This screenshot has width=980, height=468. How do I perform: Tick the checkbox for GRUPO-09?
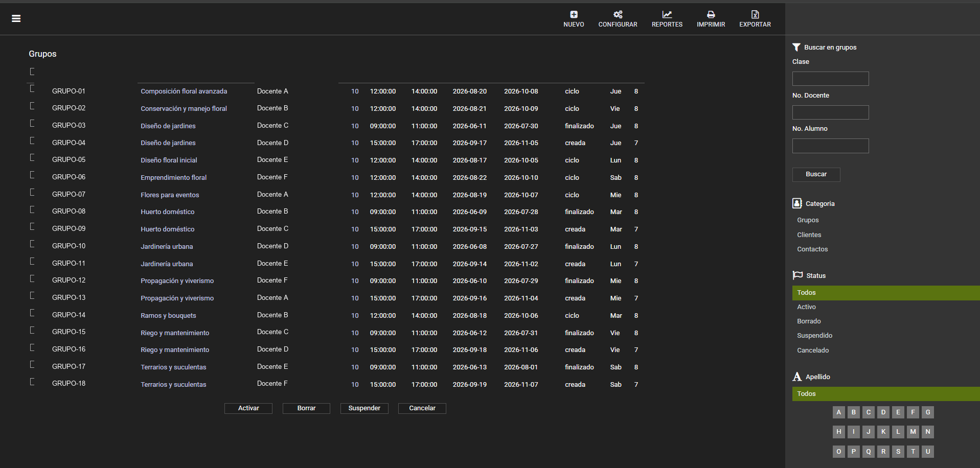pyautogui.click(x=32, y=226)
